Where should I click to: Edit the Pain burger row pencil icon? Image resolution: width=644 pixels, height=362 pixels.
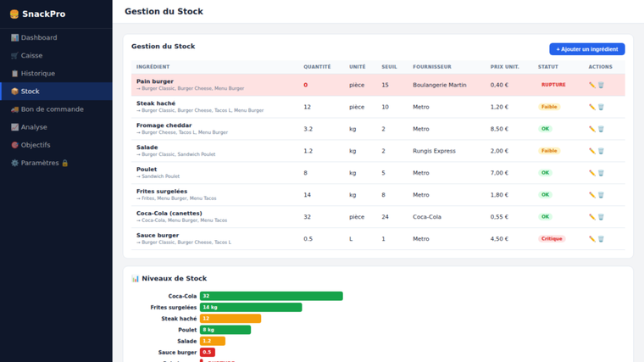pos(591,85)
